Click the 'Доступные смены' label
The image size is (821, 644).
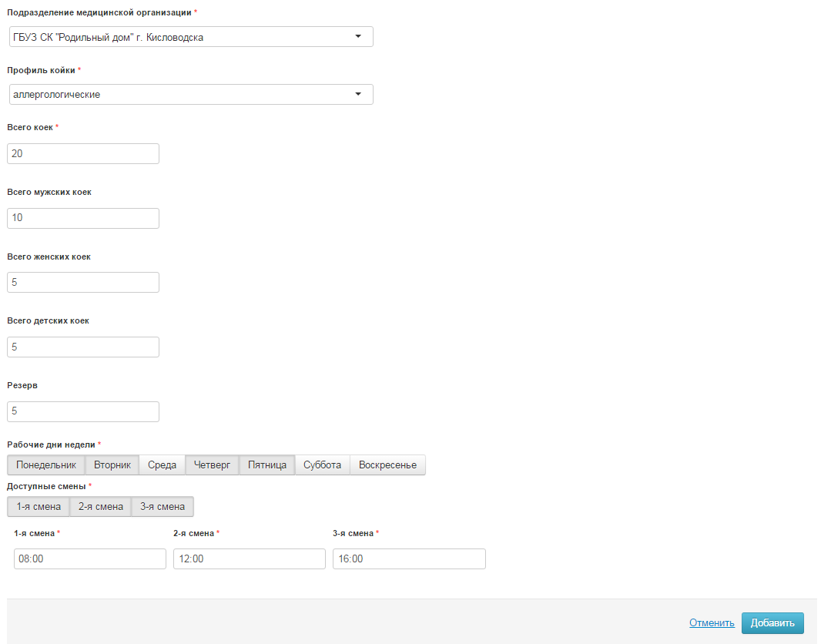(46, 486)
